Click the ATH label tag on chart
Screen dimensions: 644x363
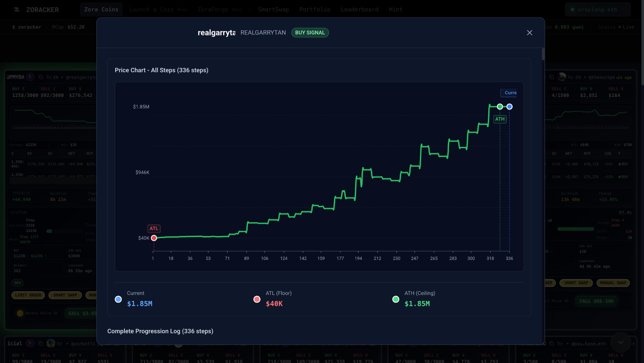[x=500, y=119]
